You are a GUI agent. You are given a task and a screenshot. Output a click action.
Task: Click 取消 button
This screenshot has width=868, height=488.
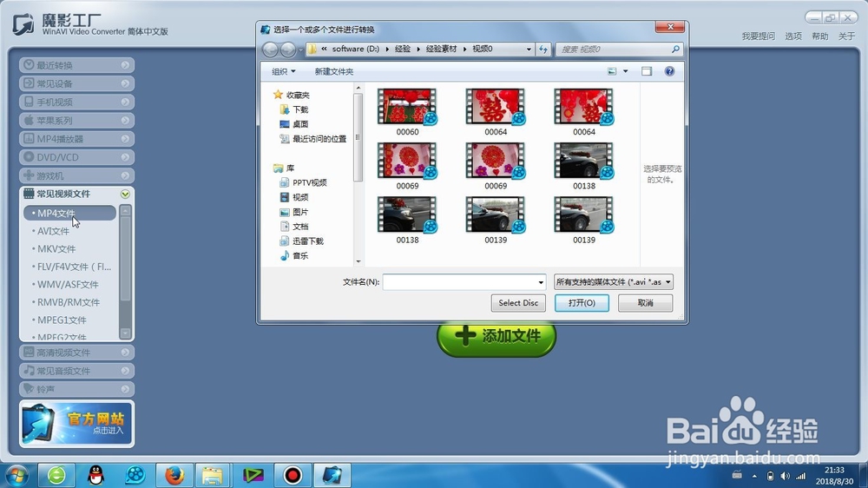pos(646,303)
